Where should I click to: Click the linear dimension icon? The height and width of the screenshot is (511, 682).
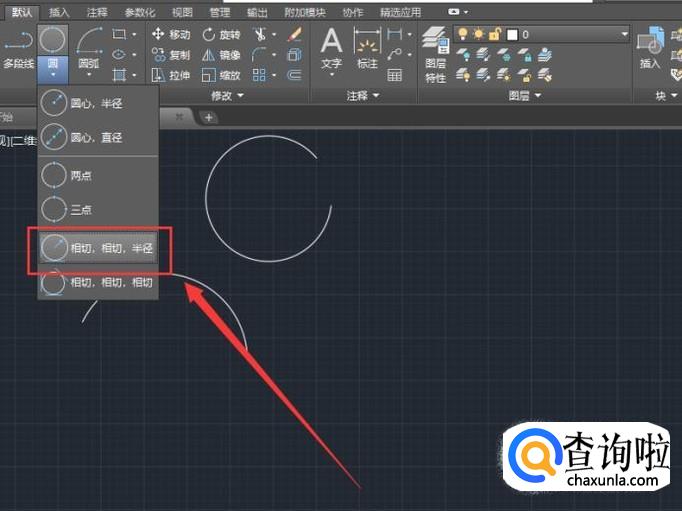coord(394,34)
